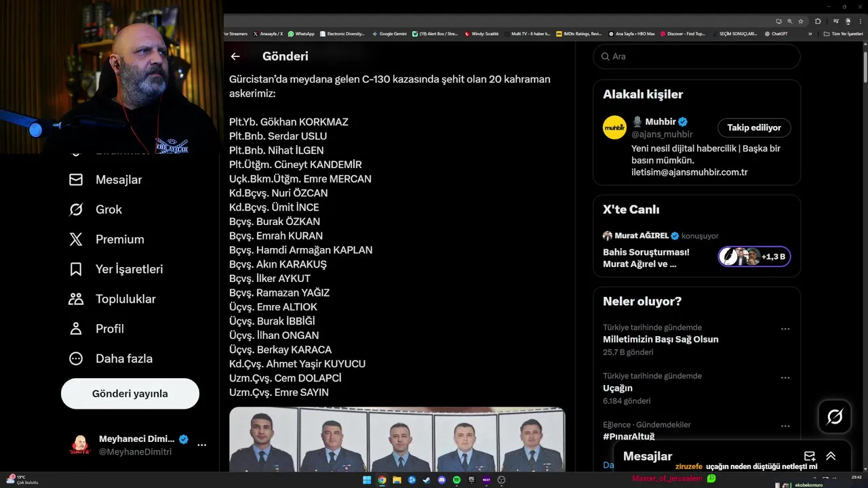Click the X Premium logo icon

(x=76, y=239)
